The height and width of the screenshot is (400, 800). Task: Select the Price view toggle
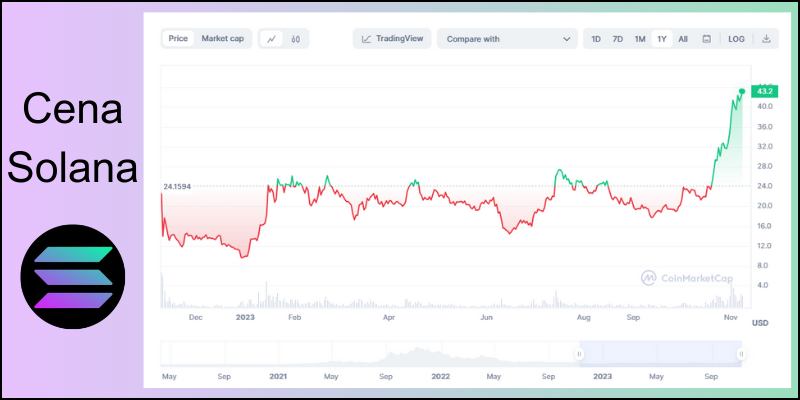click(179, 39)
